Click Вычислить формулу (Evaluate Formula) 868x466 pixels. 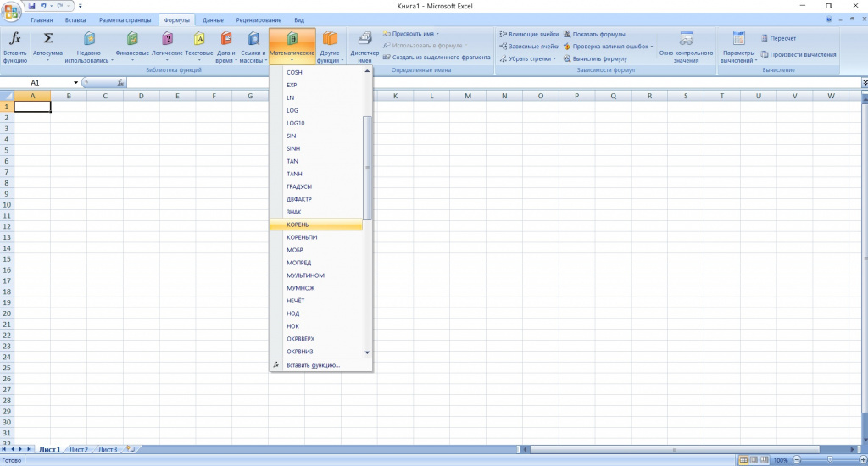click(x=595, y=58)
